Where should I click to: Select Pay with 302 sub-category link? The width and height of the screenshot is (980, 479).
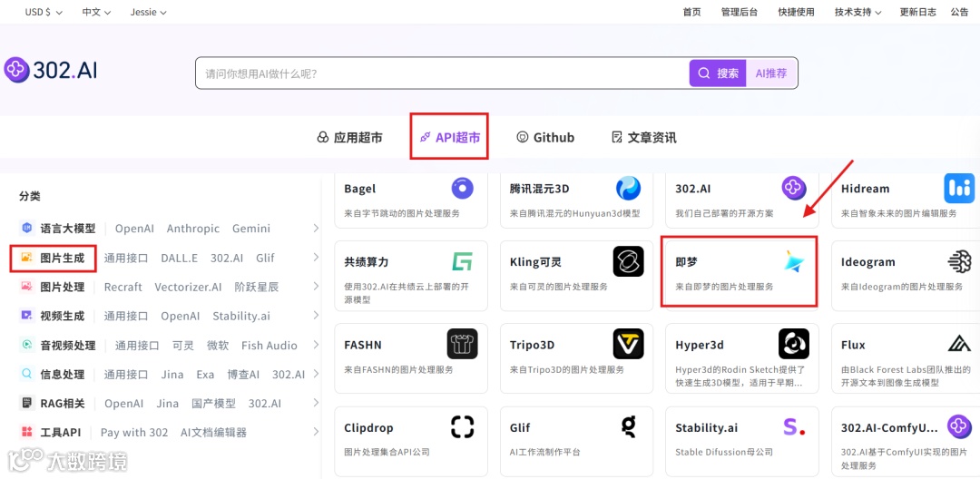[134, 433]
